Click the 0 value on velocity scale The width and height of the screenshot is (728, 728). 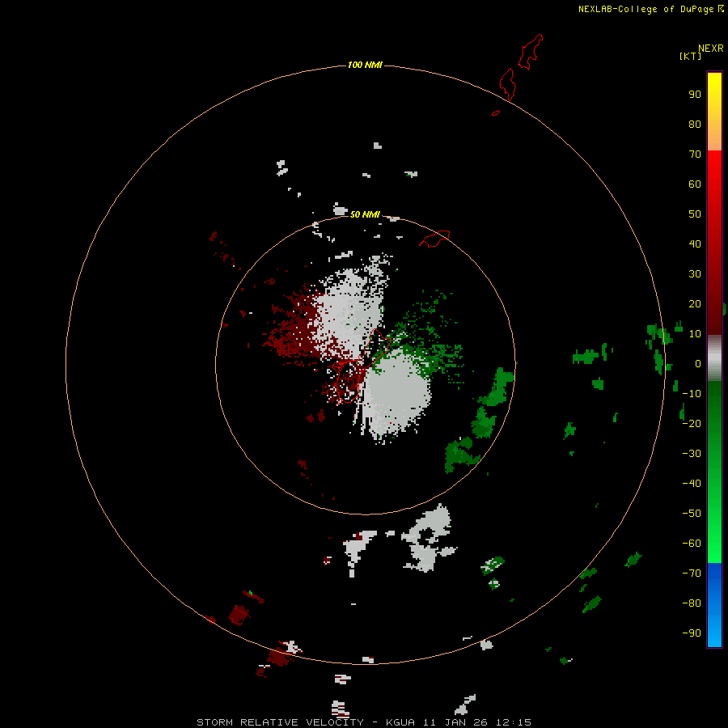coord(698,363)
